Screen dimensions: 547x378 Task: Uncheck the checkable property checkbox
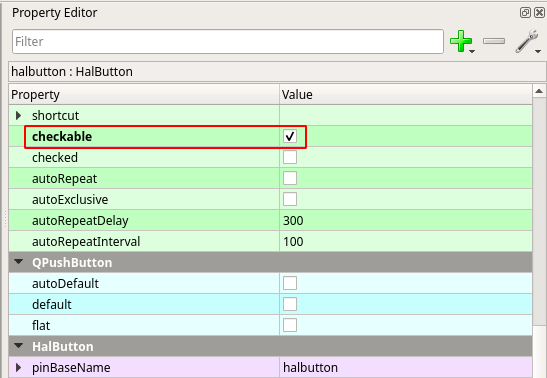click(x=290, y=136)
